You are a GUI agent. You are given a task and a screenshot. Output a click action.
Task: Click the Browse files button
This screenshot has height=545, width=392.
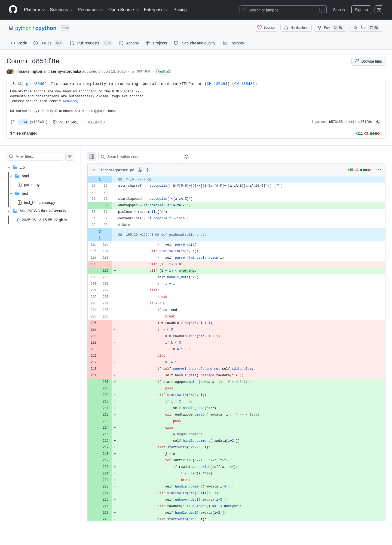pos(368,61)
